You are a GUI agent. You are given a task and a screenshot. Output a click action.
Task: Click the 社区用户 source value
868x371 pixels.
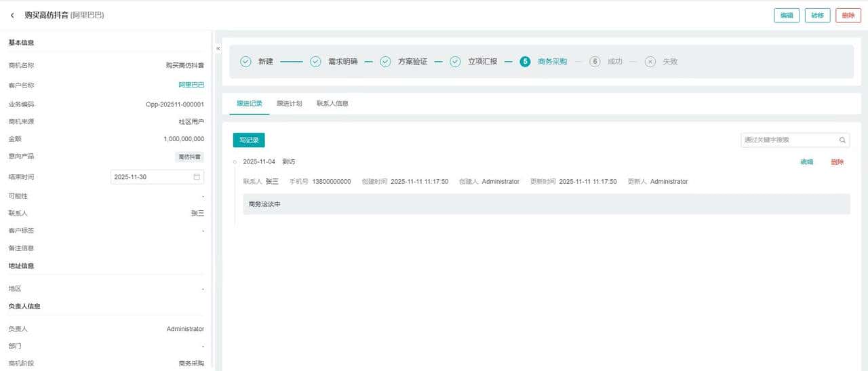coord(191,122)
